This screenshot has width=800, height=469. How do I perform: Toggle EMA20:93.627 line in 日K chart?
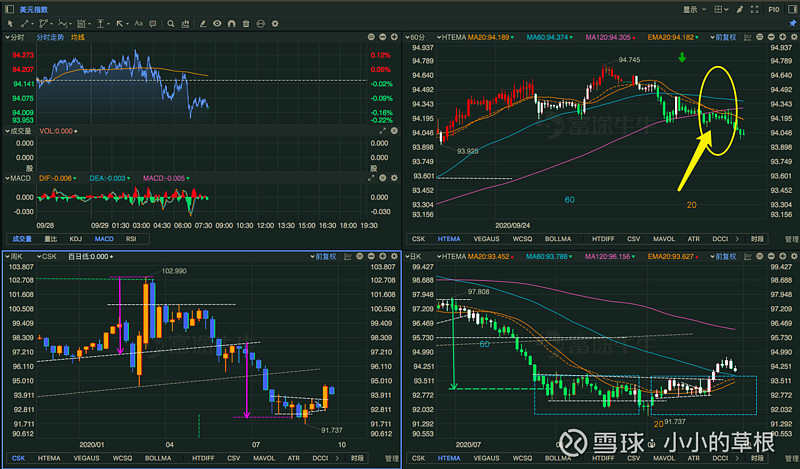[x=673, y=256]
